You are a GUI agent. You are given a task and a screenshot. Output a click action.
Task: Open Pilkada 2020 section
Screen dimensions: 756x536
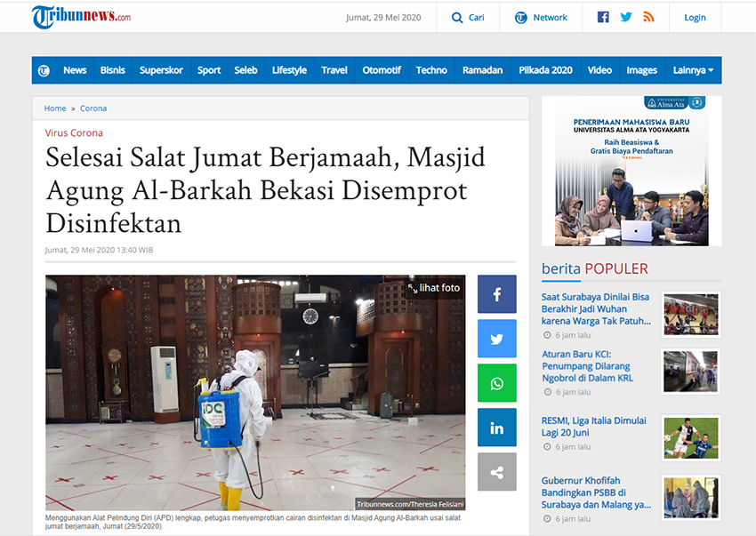coord(545,70)
